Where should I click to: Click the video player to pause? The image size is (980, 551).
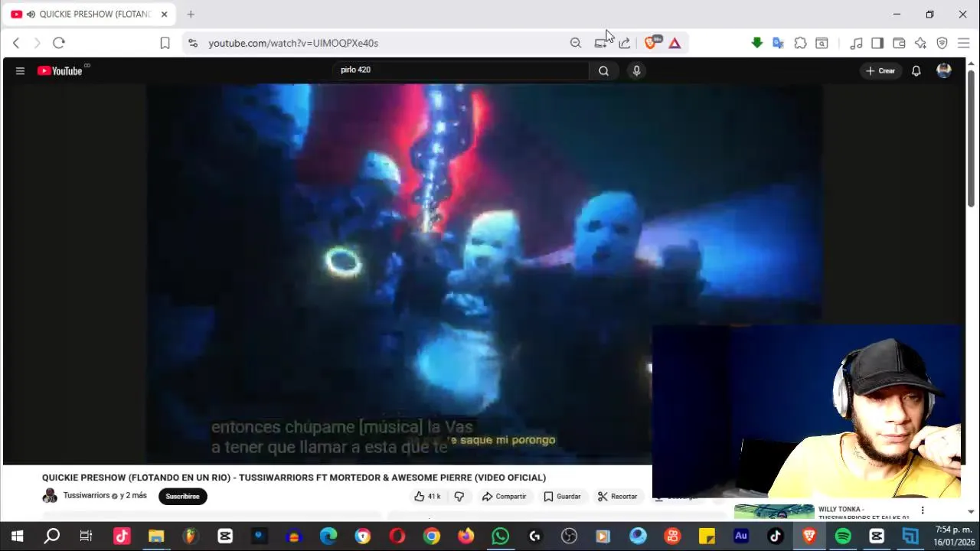(x=484, y=274)
